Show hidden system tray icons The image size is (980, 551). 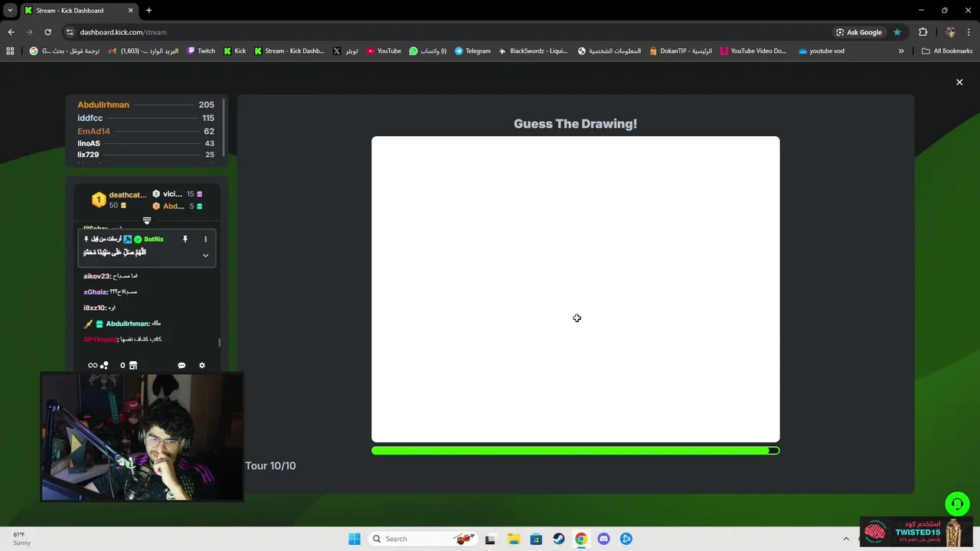(x=846, y=539)
